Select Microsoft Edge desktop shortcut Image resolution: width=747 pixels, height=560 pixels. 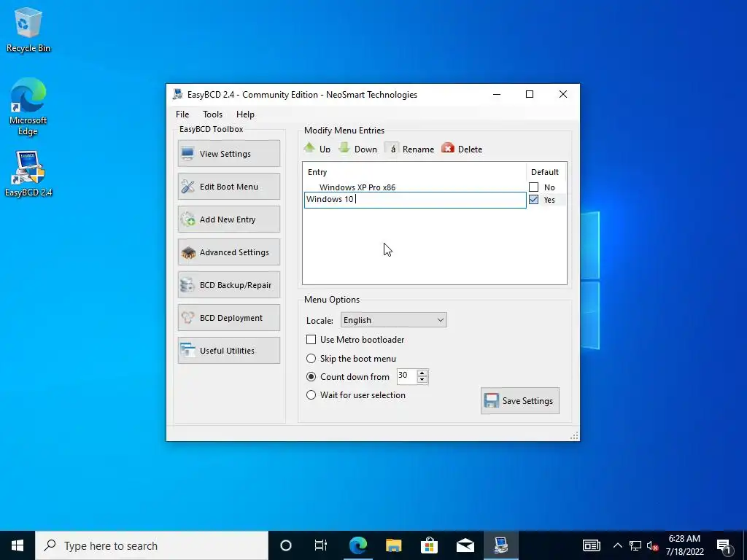pyautogui.click(x=28, y=106)
